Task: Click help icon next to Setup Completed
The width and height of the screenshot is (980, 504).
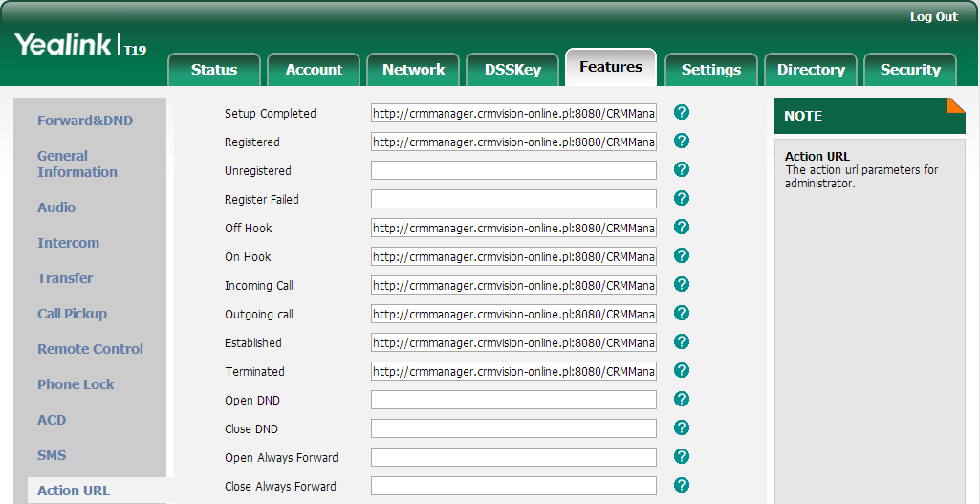Action: (682, 113)
